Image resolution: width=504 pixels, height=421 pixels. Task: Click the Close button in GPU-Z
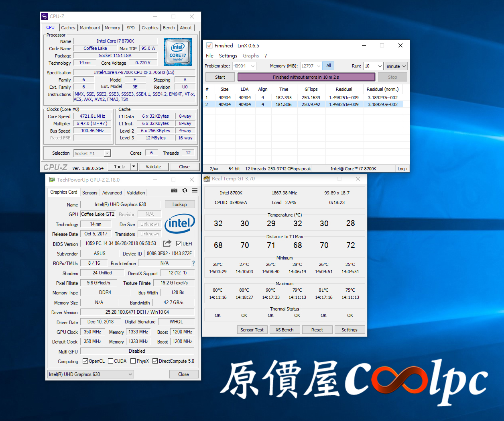point(183,374)
